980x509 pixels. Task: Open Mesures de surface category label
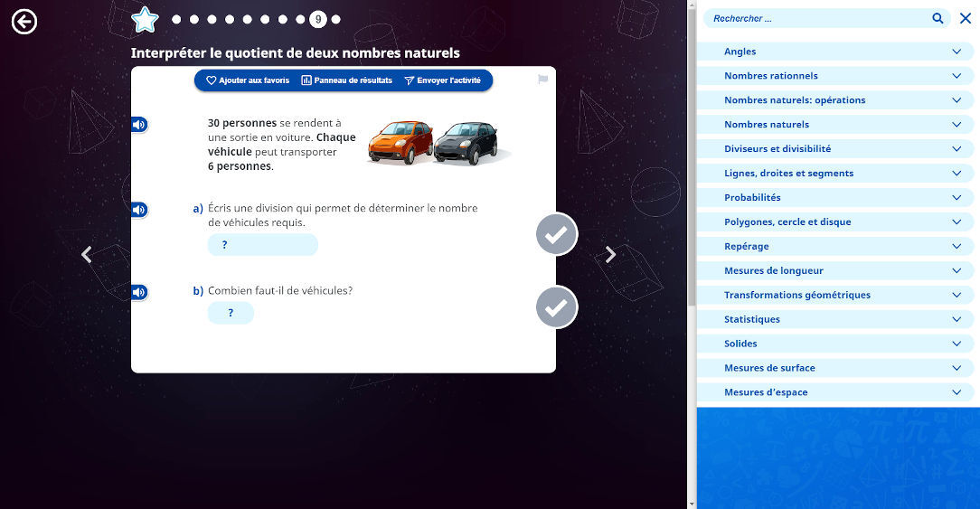click(769, 368)
